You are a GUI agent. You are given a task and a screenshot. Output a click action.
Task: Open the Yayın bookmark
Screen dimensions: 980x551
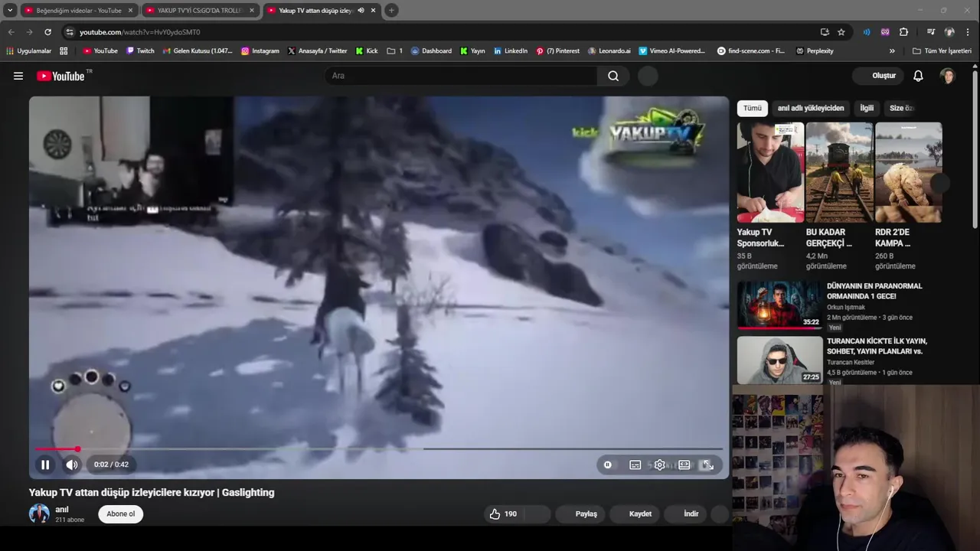click(x=472, y=51)
